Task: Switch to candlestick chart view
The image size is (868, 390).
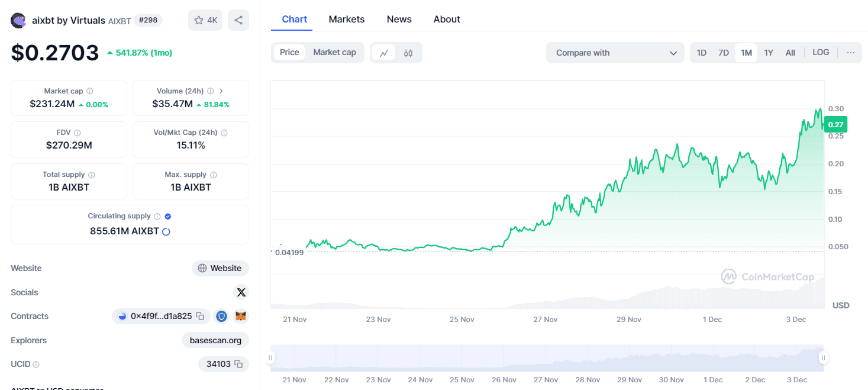Action: 408,52
